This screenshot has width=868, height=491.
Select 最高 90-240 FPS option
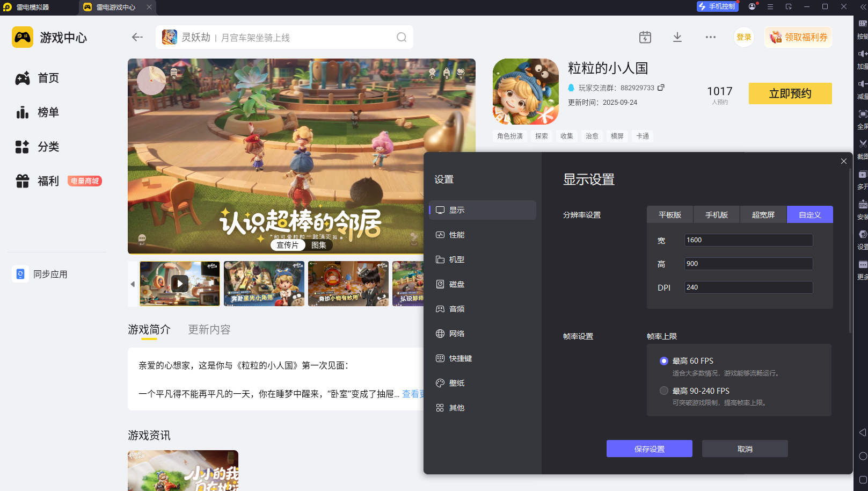[x=664, y=391]
